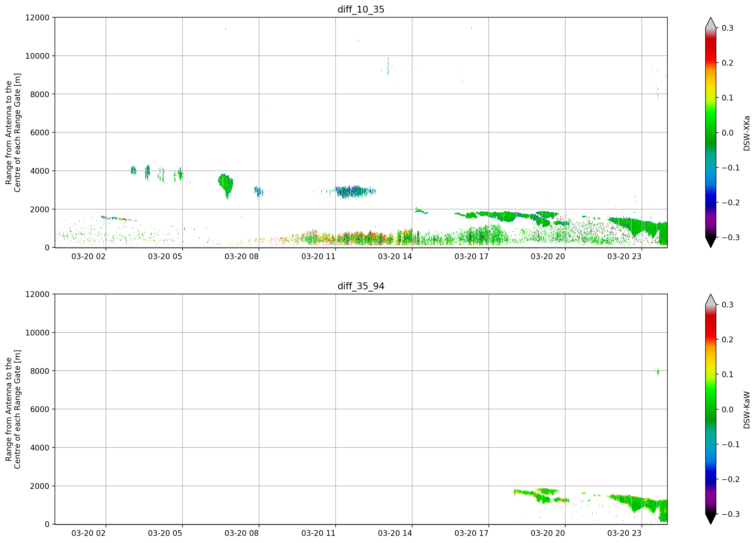The image size is (756, 543).
Task: Click the 12000 y-tick in diff_35_94 plot
Action: (37, 295)
